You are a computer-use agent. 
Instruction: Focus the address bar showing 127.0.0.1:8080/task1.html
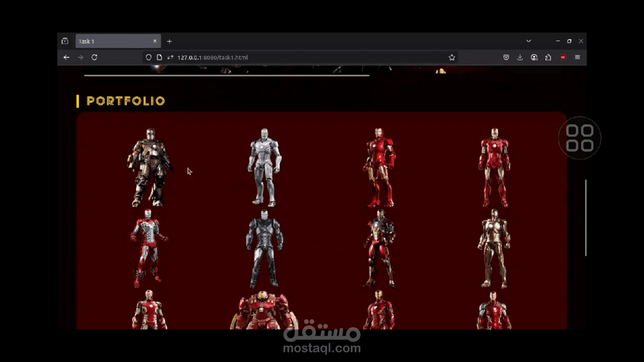pyautogui.click(x=300, y=58)
